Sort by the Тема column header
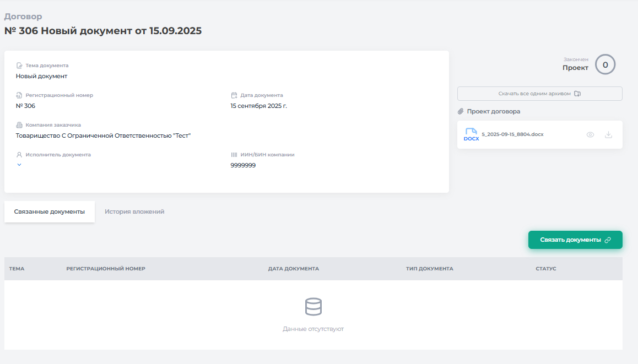The width and height of the screenshot is (638, 364). pos(17,269)
